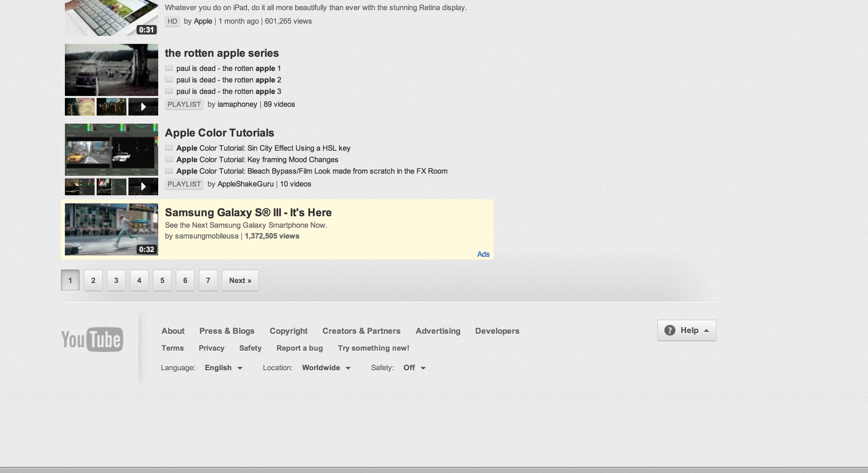Open the Advertising footer link

point(438,331)
